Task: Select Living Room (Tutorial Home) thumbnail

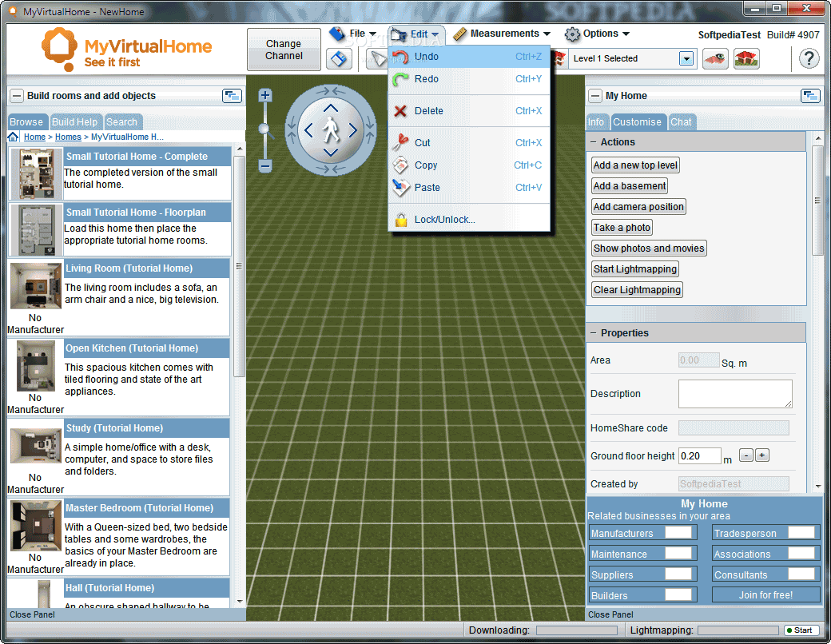Action: [x=35, y=286]
